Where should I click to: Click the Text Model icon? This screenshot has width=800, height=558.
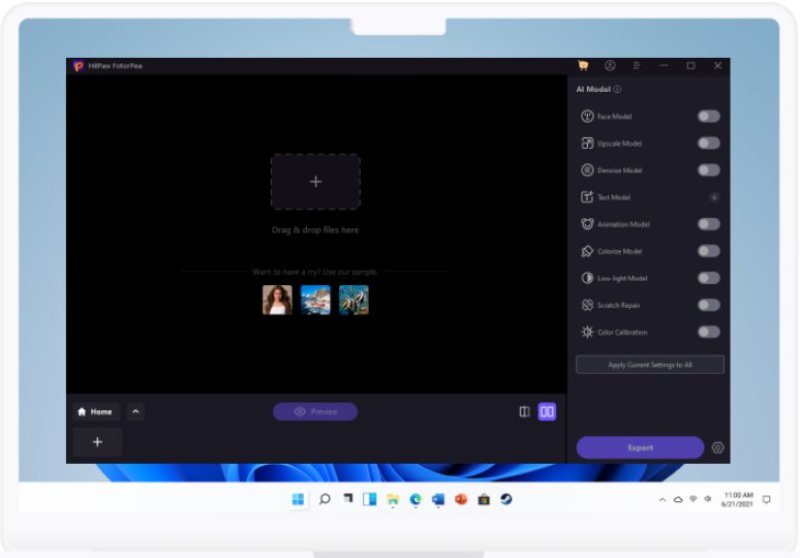tap(587, 197)
